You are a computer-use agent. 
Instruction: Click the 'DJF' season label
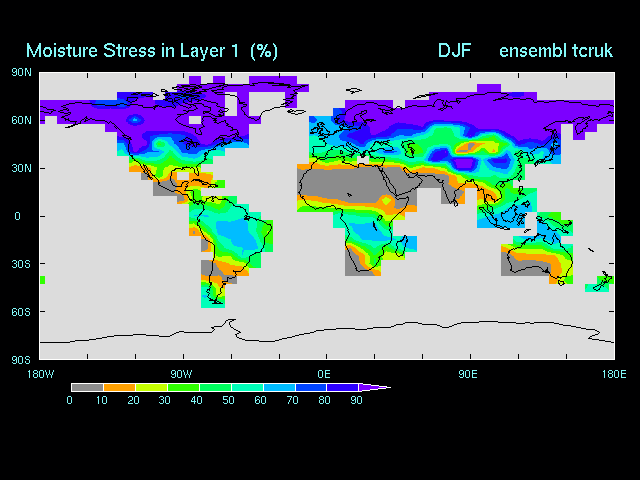point(454,50)
